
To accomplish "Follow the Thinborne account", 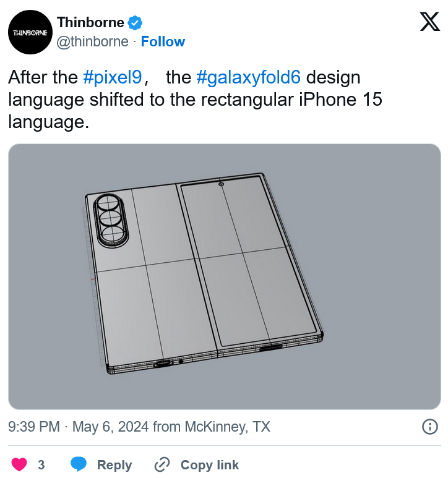I will (x=163, y=41).
